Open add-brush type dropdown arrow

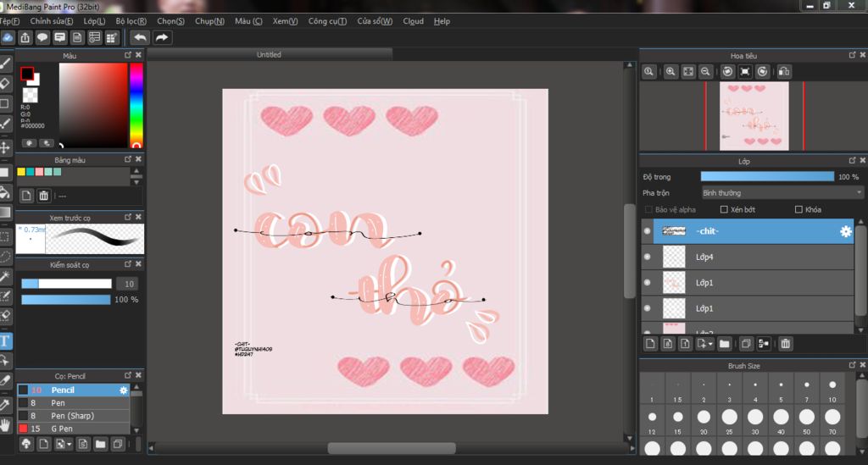(70, 444)
